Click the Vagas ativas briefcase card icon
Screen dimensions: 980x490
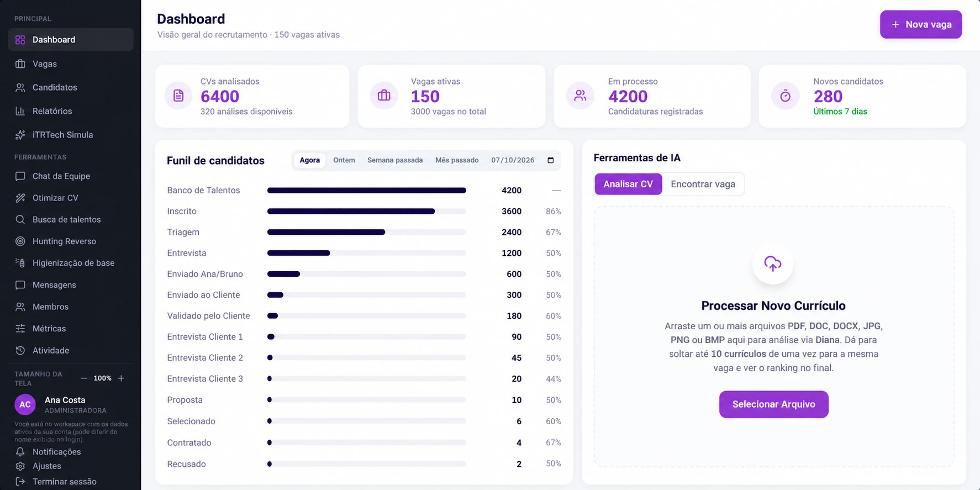point(384,96)
